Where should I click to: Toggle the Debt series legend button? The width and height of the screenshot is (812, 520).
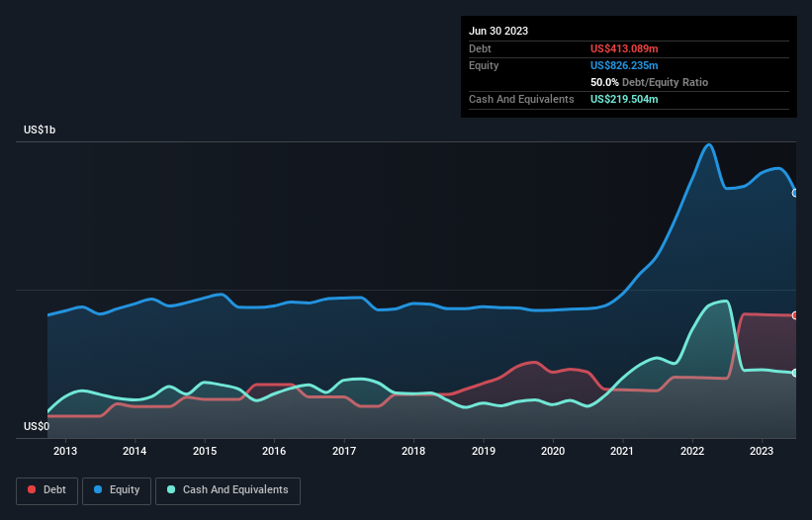[46, 490]
